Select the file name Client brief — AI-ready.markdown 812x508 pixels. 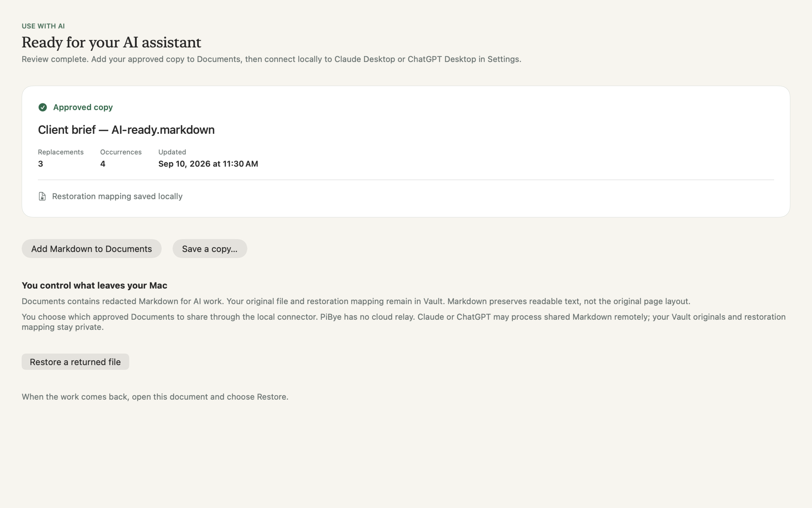coord(126,130)
